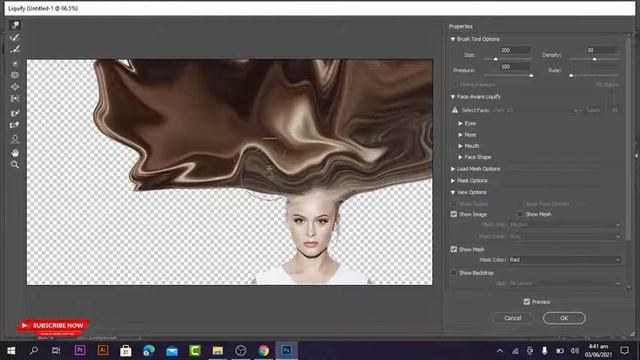Viewport: 640px width, 360px height.
Task: Select the Thaw Mask tool
Action: click(x=15, y=125)
